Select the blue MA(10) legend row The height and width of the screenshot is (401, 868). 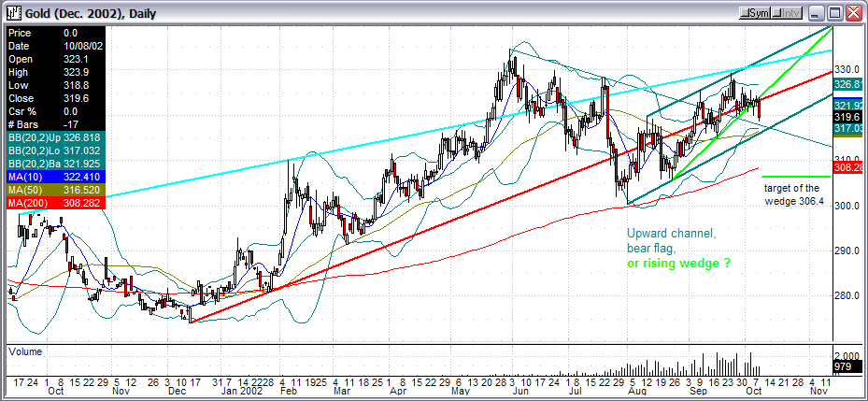pyautogui.click(x=52, y=175)
